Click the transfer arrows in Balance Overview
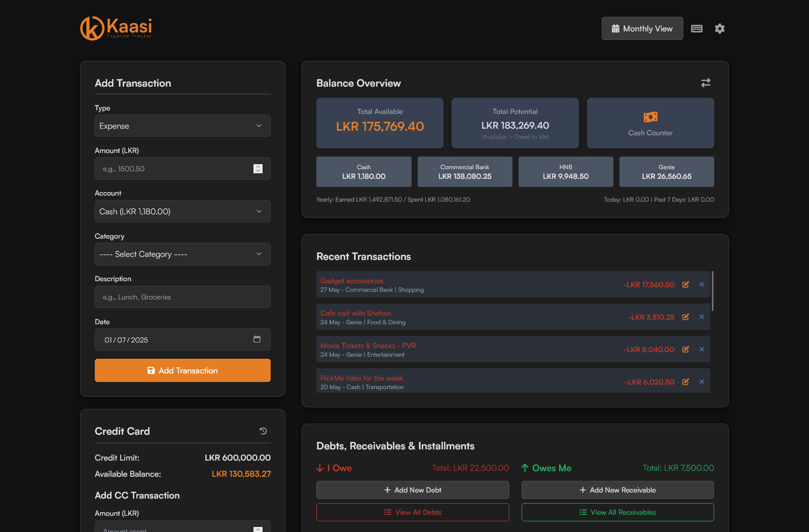Viewport: 809px width, 532px height. (705, 83)
